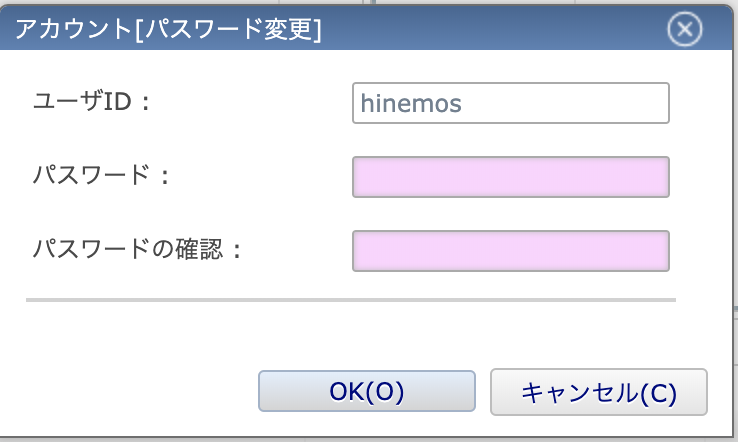
Task: Place cursor in the read-only hinemos field
Action: pos(511,103)
